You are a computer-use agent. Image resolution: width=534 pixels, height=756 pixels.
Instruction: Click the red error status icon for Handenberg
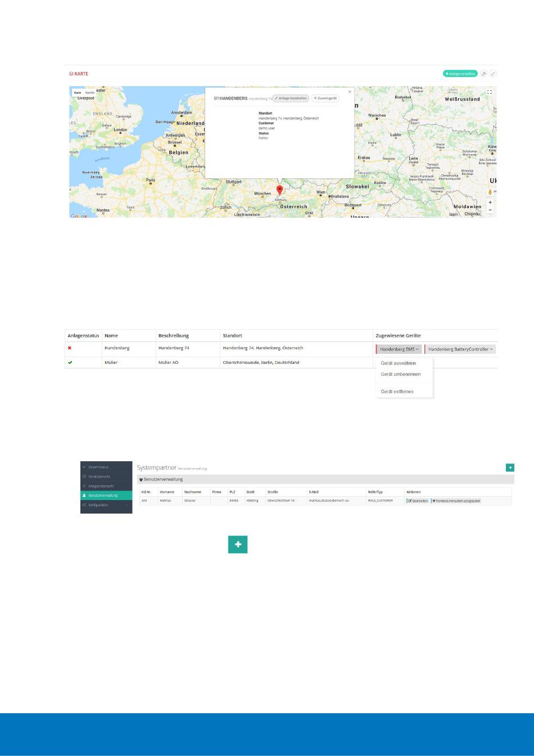coord(70,348)
